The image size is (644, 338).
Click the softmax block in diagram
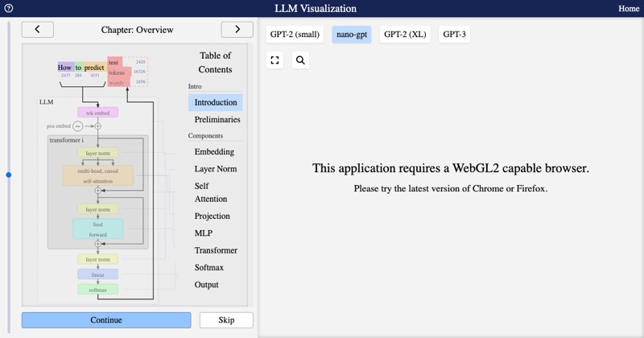click(97, 290)
